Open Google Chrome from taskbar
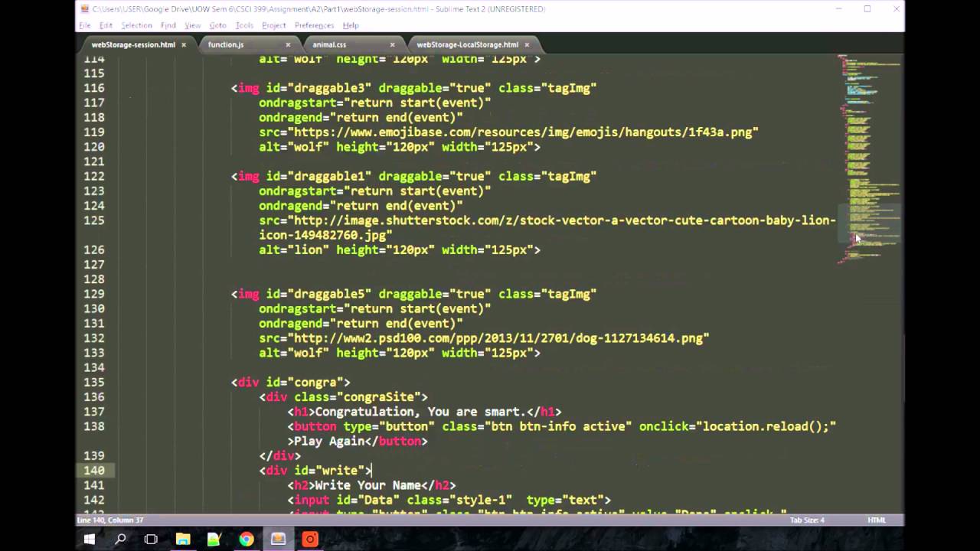This screenshot has height=551, width=980. coord(246,540)
